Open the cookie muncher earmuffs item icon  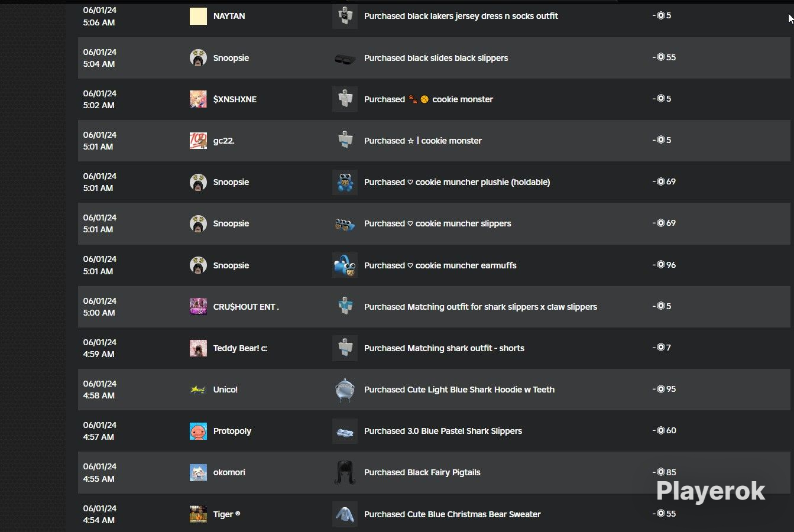click(345, 265)
